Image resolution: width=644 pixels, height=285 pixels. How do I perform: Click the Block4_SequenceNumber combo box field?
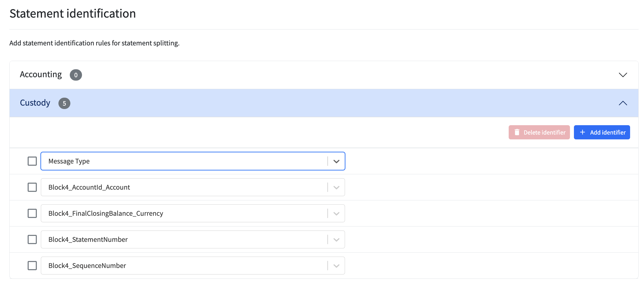(193, 266)
